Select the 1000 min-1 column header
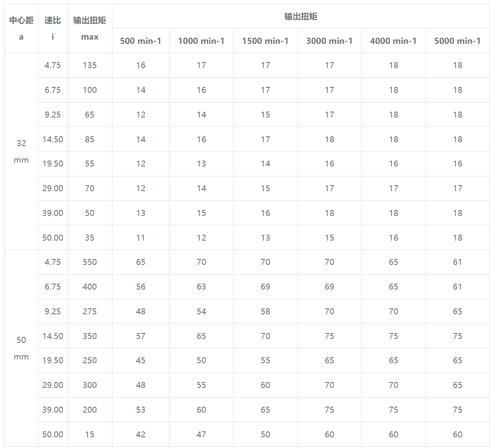 (x=201, y=41)
